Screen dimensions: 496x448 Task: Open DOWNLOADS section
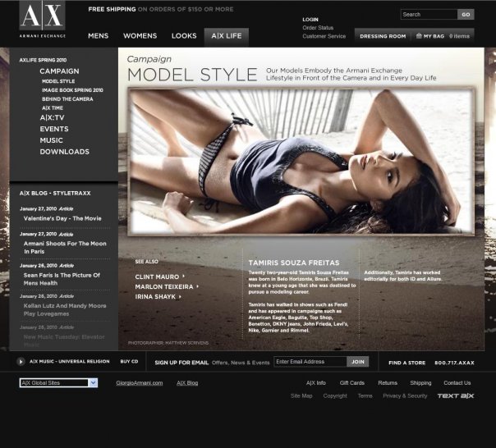pos(65,152)
